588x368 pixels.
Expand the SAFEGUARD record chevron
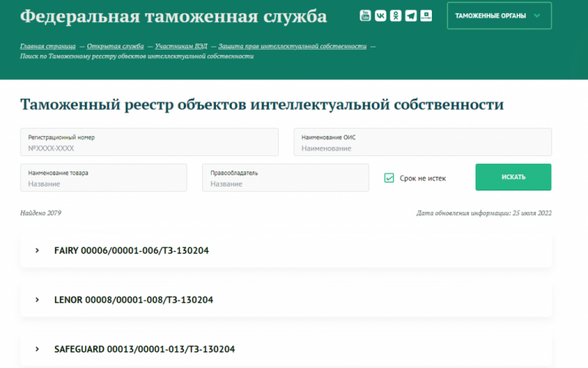point(37,349)
